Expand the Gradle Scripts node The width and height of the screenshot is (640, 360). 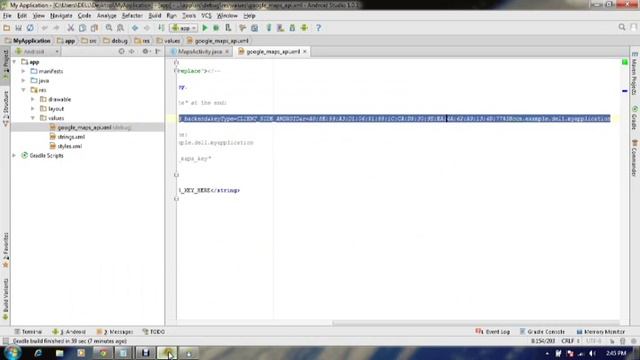[15, 156]
